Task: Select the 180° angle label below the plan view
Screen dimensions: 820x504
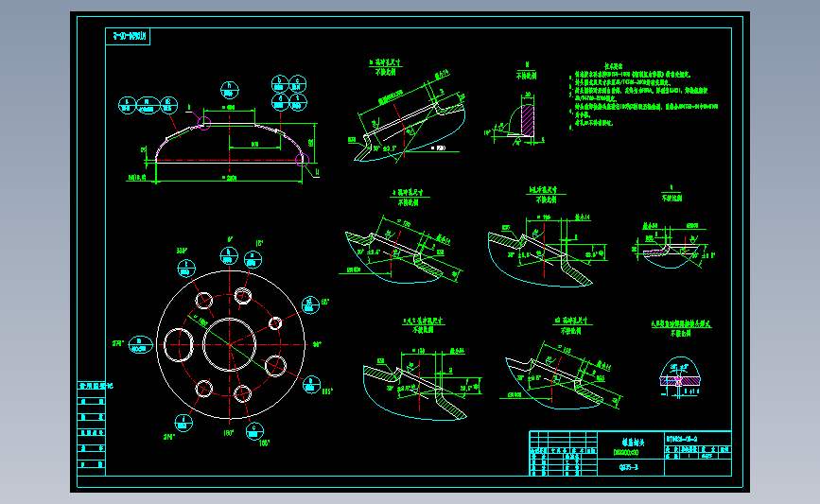Action: coord(229,433)
